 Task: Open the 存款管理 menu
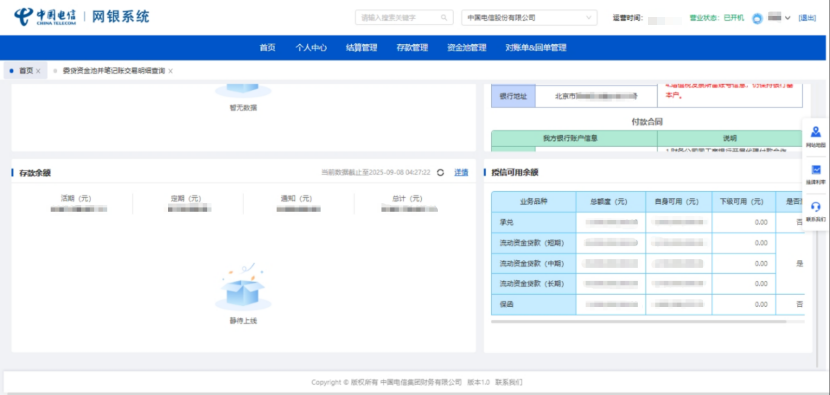pos(412,48)
